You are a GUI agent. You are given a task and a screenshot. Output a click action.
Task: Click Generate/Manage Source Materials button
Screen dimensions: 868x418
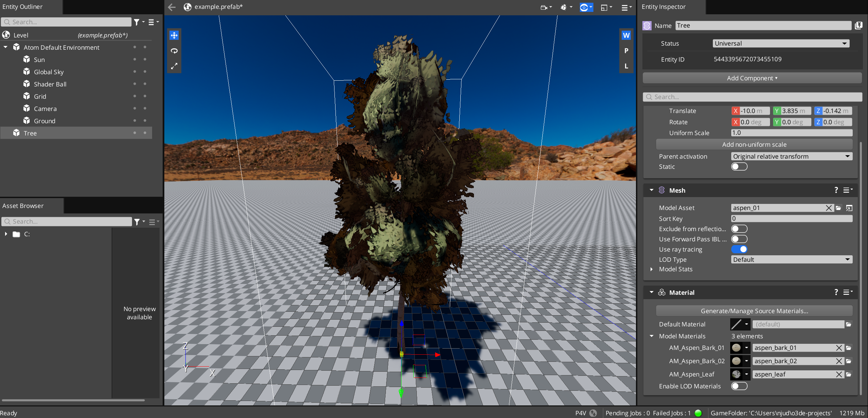coord(754,311)
